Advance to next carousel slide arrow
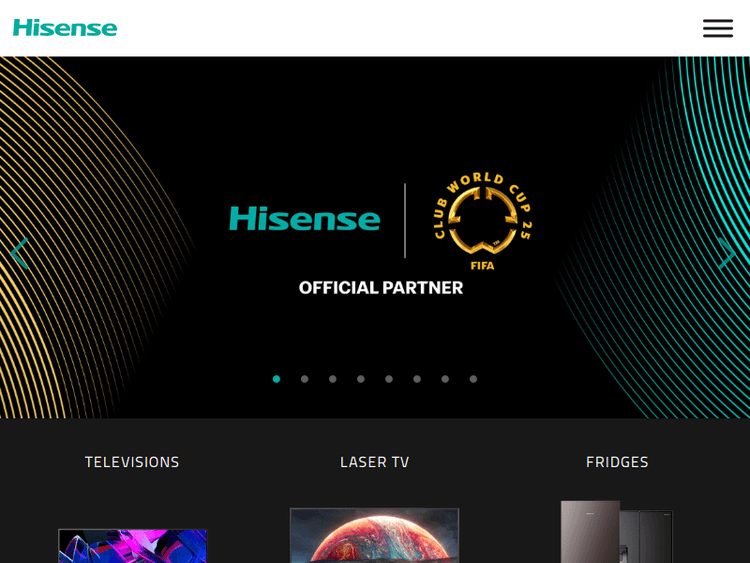This screenshot has width=750, height=563. (727, 254)
